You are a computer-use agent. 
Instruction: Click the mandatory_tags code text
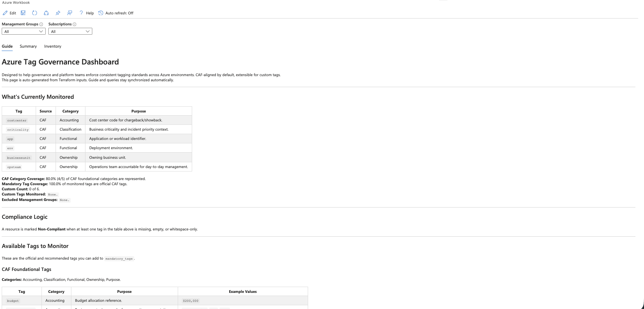click(x=119, y=259)
